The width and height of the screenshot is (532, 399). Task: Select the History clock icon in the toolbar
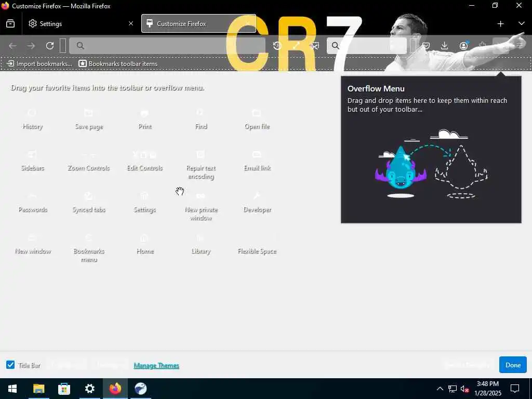(x=277, y=46)
